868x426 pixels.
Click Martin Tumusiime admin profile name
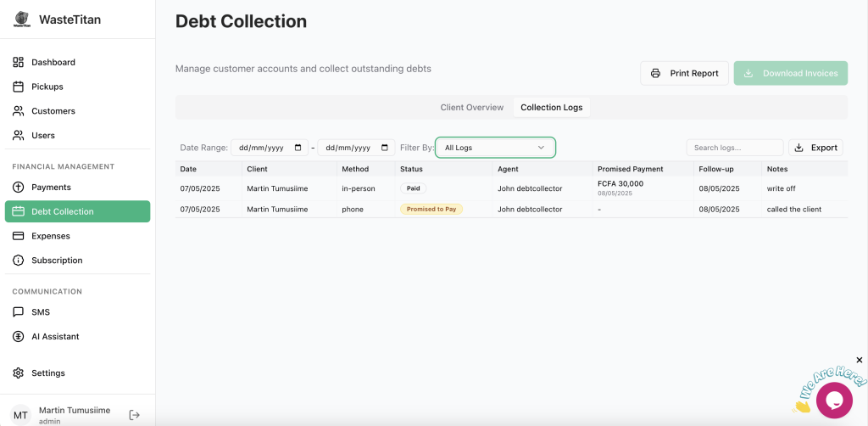75,411
